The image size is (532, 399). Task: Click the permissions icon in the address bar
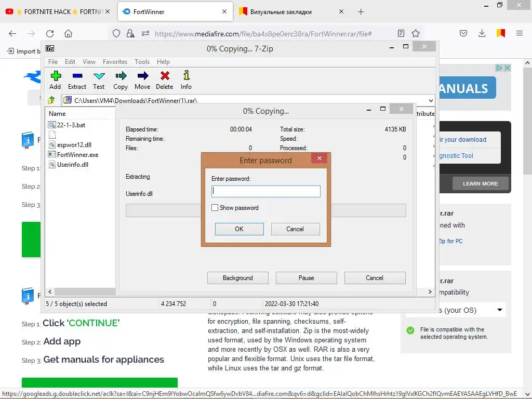[145, 33]
